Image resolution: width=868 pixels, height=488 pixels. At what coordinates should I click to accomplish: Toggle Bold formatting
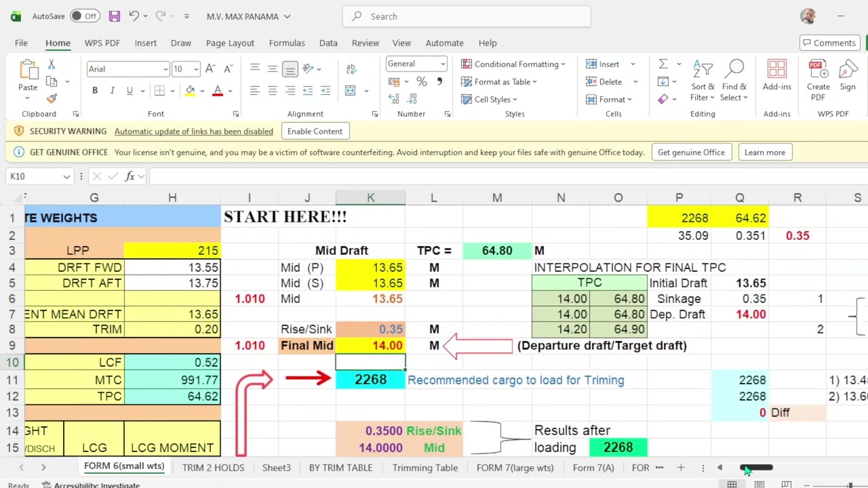95,91
